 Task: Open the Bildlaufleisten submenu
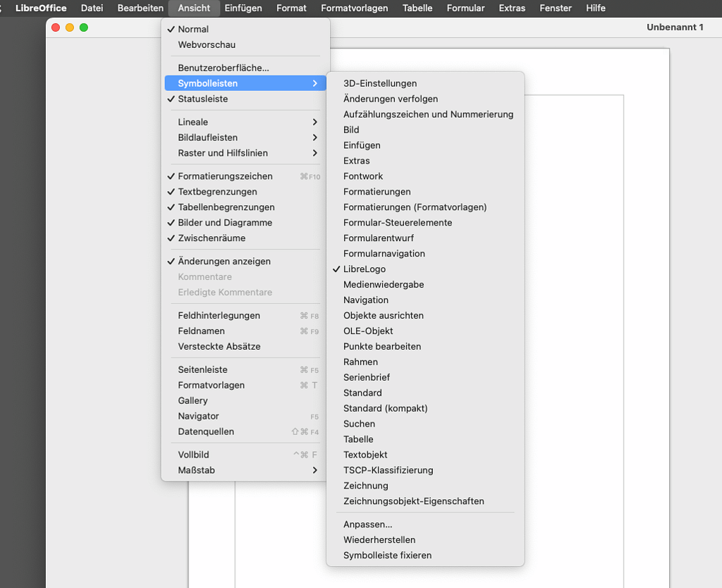pyautogui.click(x=204, y=137)
